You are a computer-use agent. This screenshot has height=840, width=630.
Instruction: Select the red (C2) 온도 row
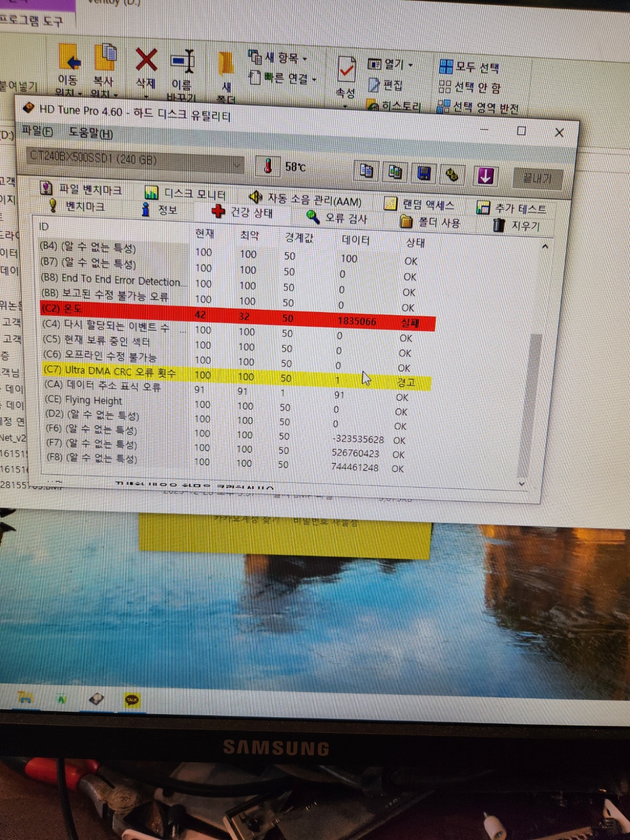tap(238, 316)
